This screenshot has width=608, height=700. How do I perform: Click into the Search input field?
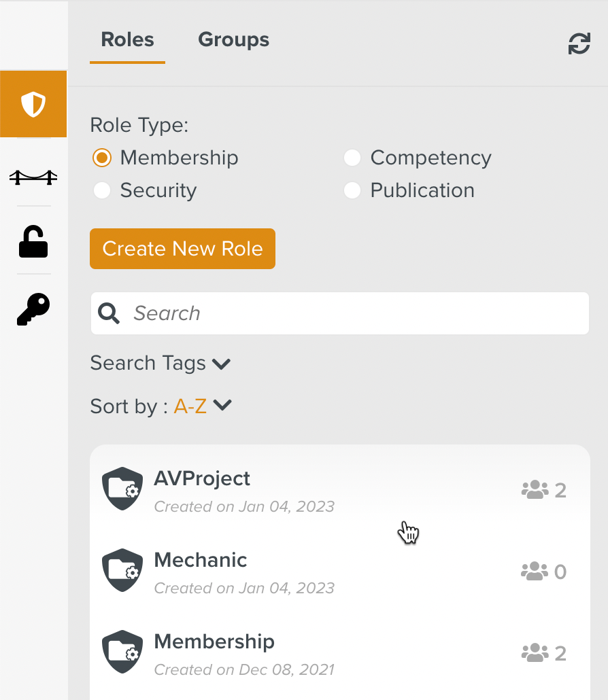pos(354,313)
